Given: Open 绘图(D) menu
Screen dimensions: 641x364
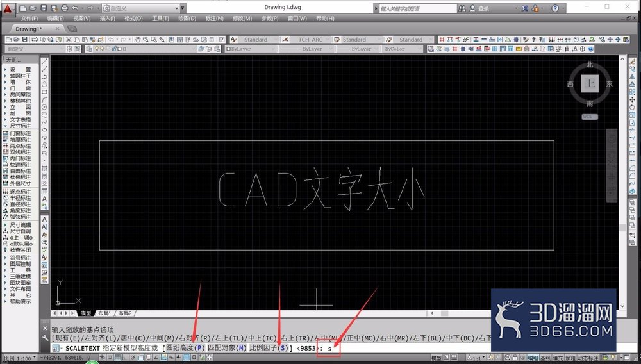Looking at the screenshot, I should [x=187, y=19].
